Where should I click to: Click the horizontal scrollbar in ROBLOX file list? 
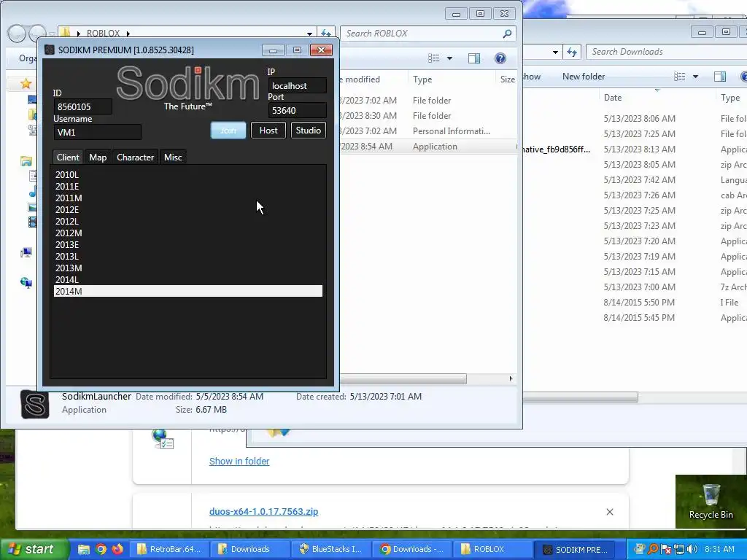coord(403,378)
